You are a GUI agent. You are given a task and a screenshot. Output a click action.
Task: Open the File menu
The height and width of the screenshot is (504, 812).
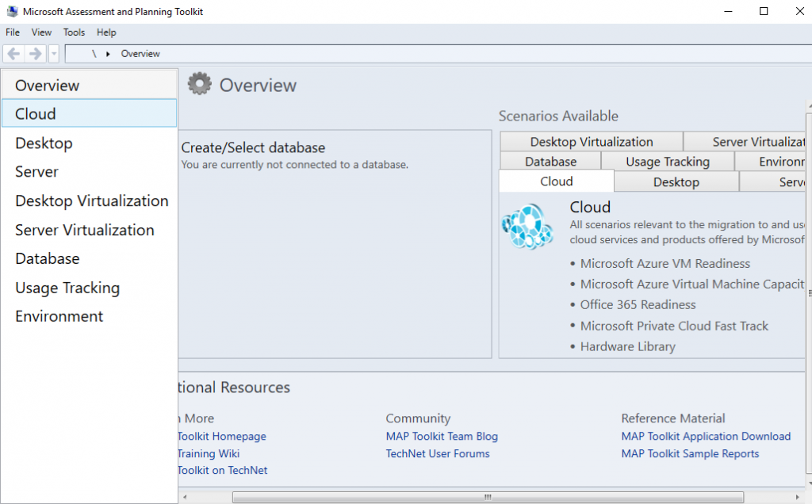pos(13,32)
